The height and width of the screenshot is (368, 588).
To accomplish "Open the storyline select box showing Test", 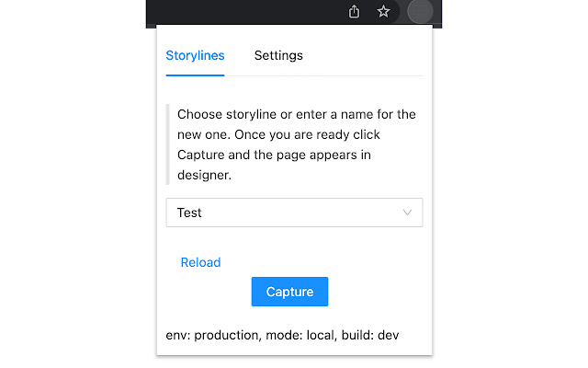I will click(294, 213).
